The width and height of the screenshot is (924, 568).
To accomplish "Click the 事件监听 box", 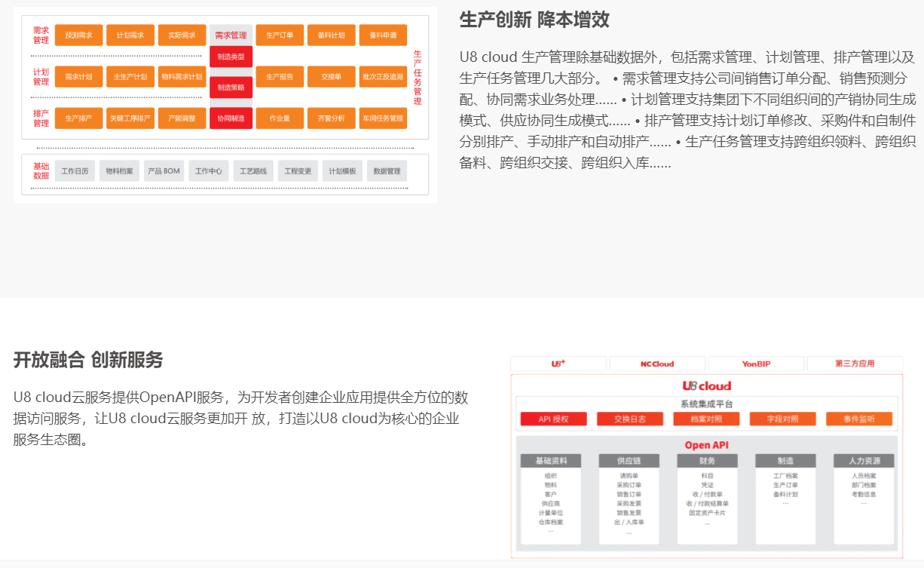I will 859,419.
